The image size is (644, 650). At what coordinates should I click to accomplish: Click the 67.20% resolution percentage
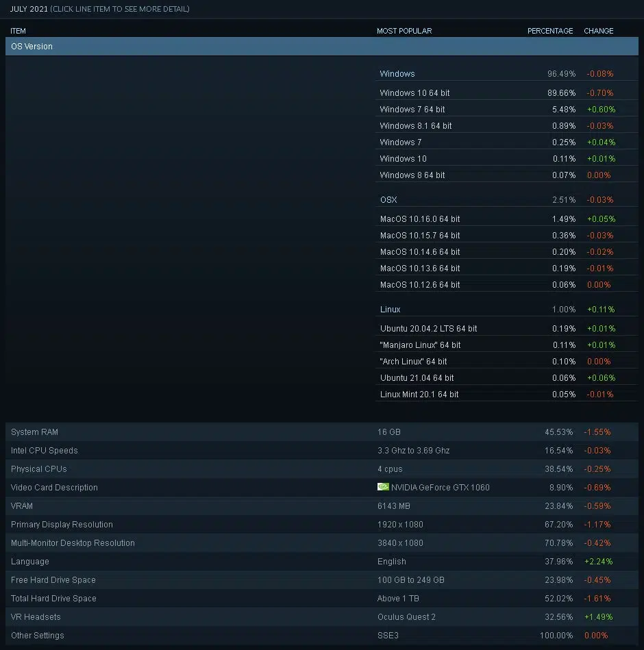click(x=558, y=525)
